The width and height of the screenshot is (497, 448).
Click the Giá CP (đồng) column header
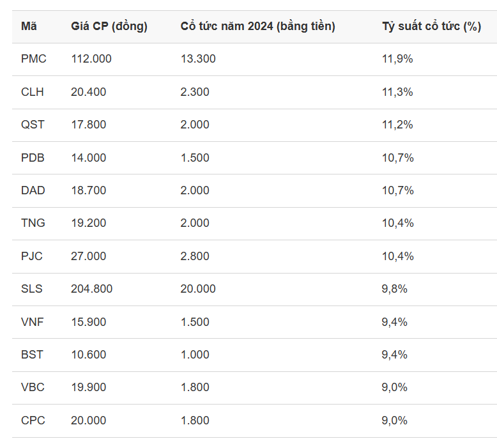click(109, 26)
